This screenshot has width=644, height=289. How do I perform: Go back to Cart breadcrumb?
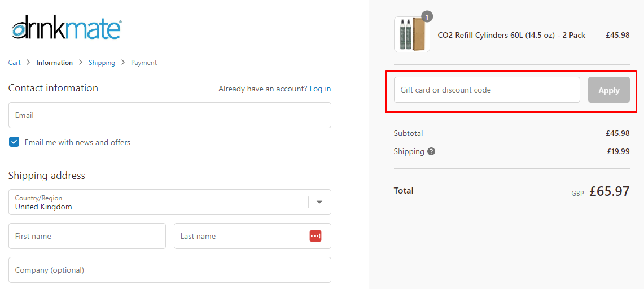pyautogui.click(x=14, y=63)
